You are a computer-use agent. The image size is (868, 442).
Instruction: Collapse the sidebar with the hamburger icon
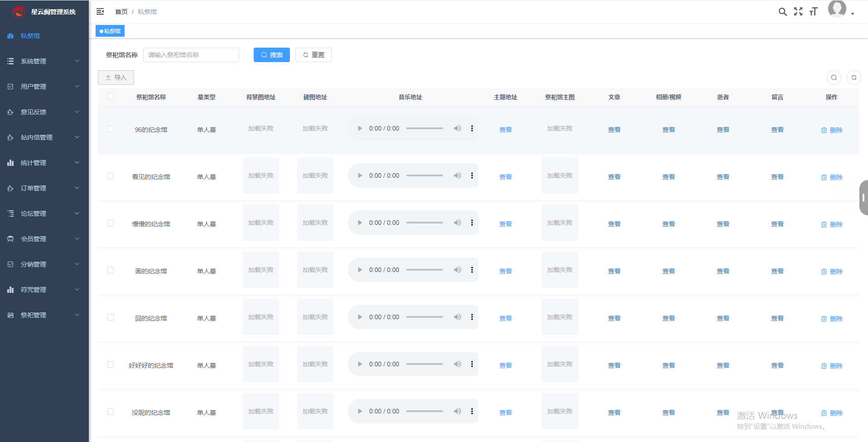(x=100, y=11)
